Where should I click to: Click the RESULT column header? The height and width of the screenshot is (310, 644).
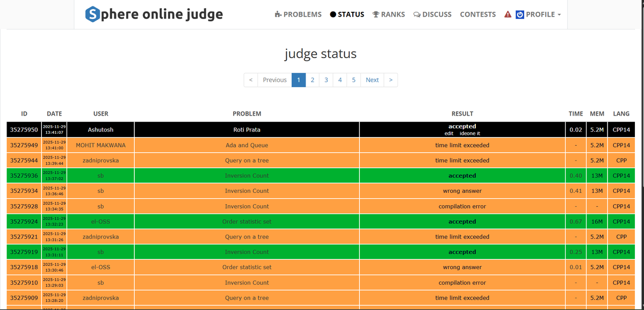462,114
